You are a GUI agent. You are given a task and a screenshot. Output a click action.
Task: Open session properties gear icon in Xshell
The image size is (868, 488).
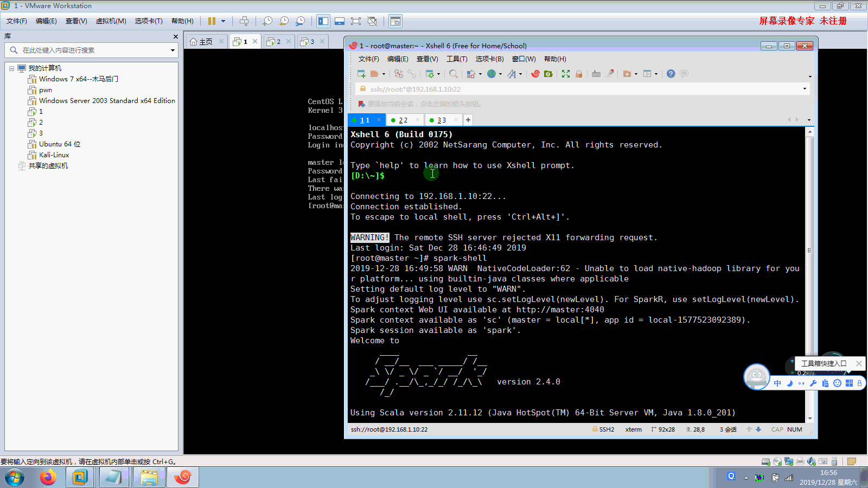click(x=430, y=74)
